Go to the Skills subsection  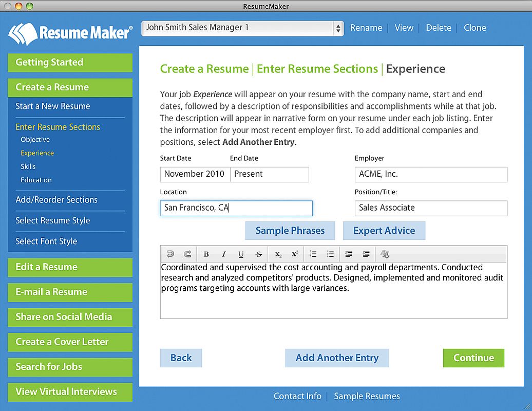[28, 166]
